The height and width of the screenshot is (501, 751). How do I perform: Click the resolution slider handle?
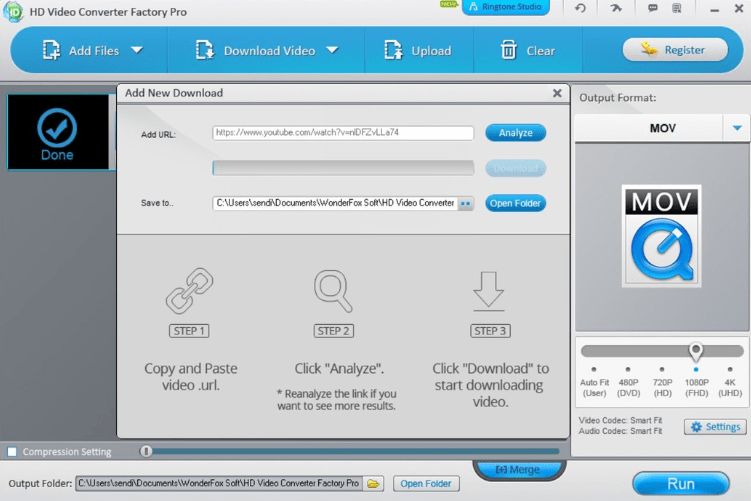[x=695, y=351]
